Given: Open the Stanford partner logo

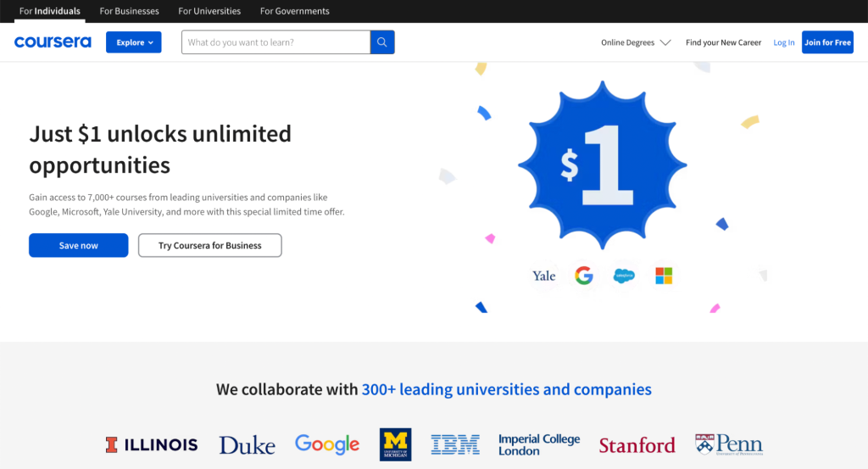Looking at the screenshot, I should coord(637,445).
